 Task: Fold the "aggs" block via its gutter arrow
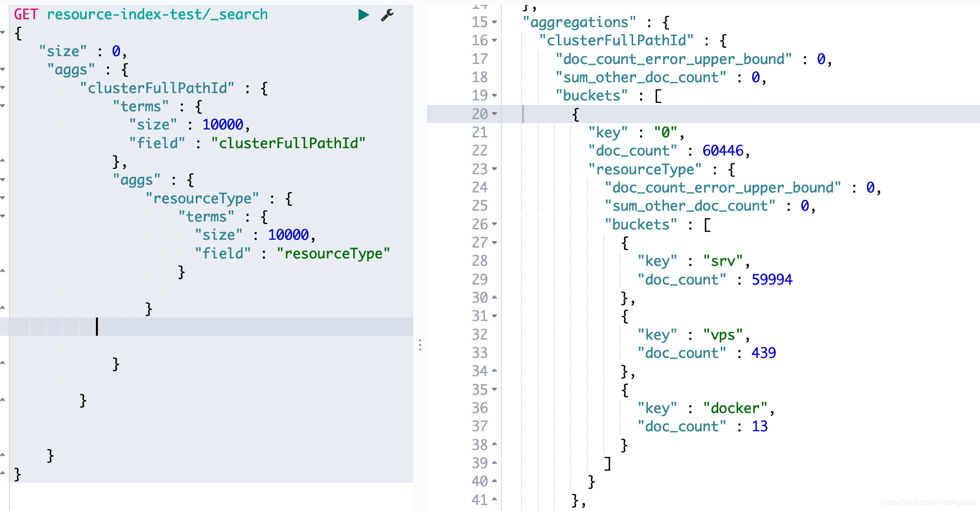[x=3, y=70]
